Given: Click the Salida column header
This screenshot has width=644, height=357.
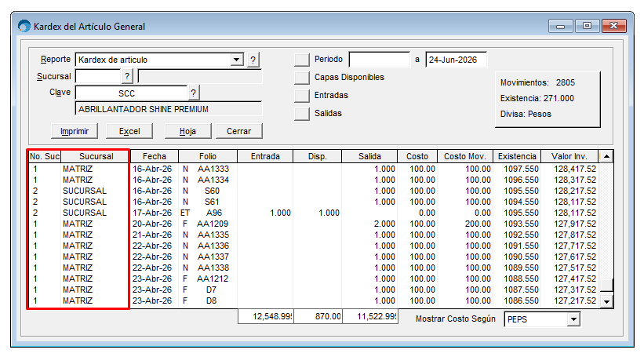Looking at the screenshot, I should [369, 156].
